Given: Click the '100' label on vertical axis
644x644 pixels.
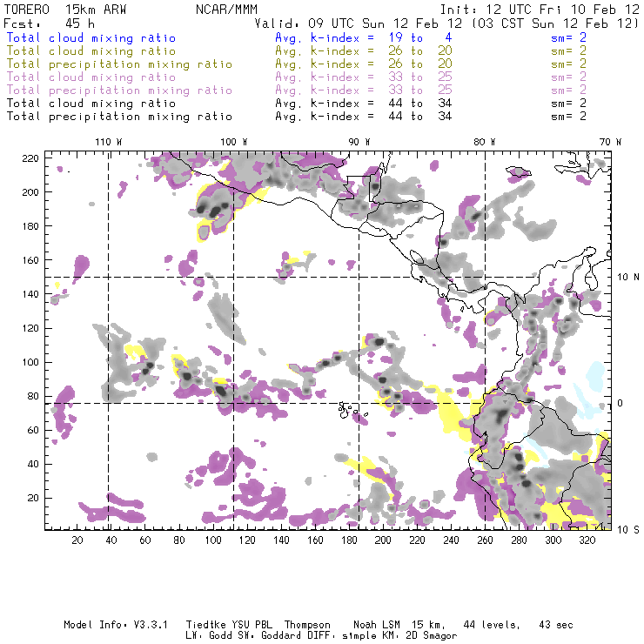Looking at the screenshot, I should pos(30,362).
